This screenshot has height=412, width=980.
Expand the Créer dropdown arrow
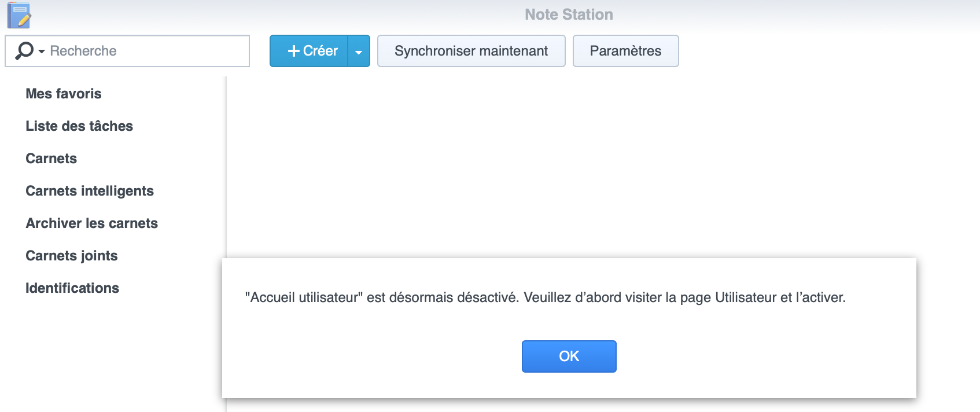pos(359,51)
